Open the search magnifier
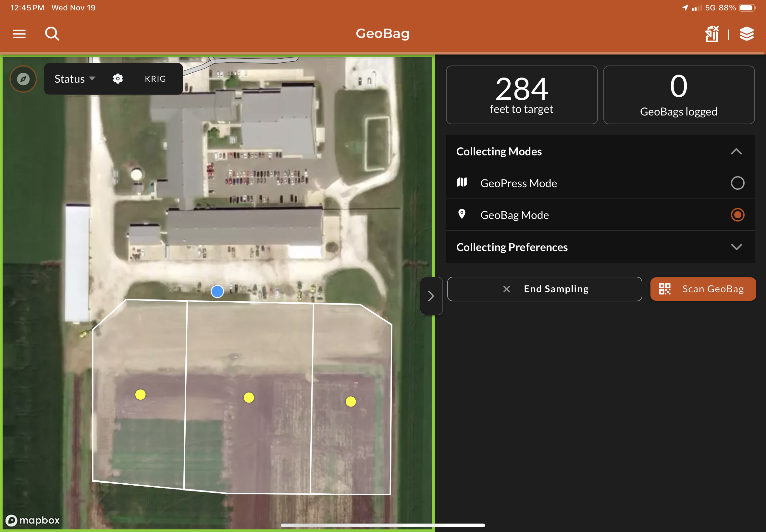This screenshot has height=532, width=766. 52,34
